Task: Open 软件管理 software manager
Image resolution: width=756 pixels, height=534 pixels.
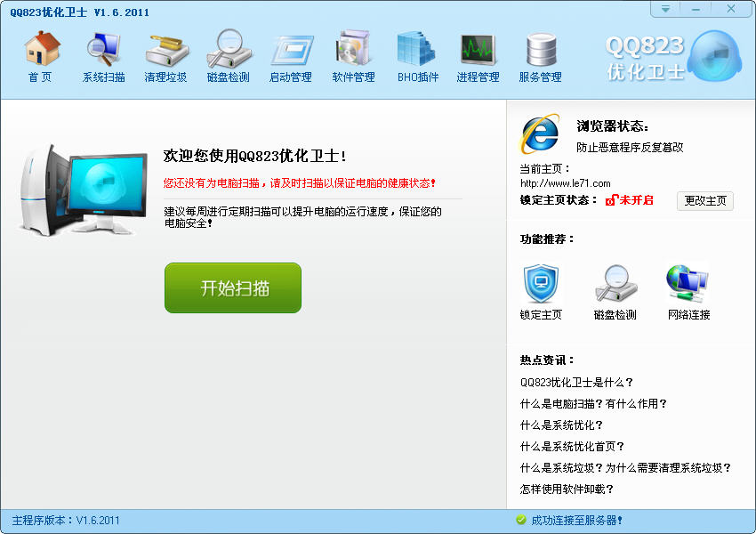Action: tap(353, 56)
